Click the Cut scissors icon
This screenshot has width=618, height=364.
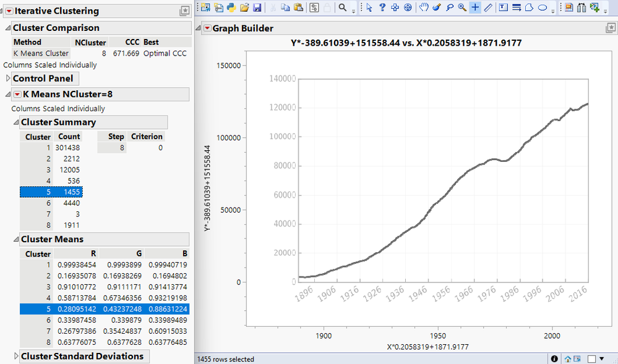click(273, 7)
